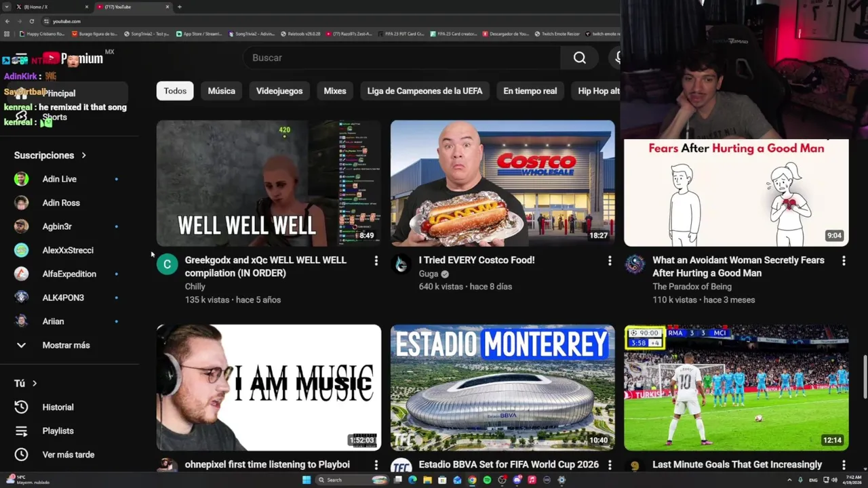Expand the Suscripciones section chevron
Viewport: 868px width, 488px height.
coord(83,155)
